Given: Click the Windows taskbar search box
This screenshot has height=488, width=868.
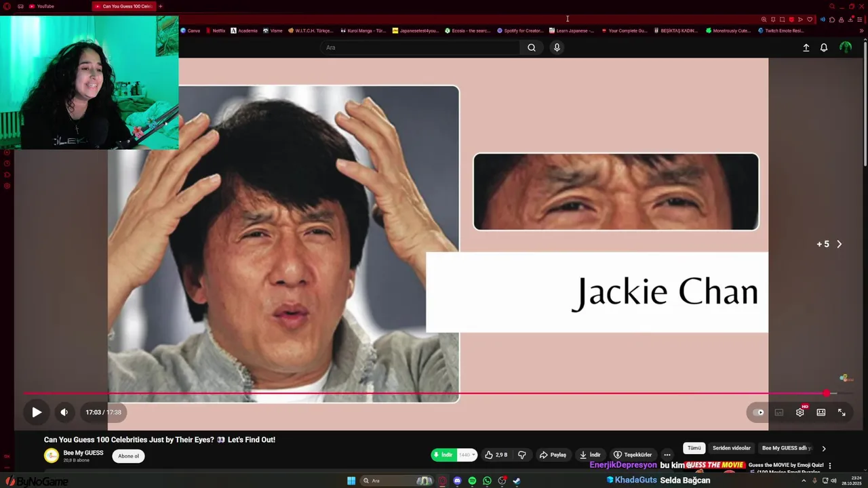Looking at the screenshot, I should coord(397,481).
